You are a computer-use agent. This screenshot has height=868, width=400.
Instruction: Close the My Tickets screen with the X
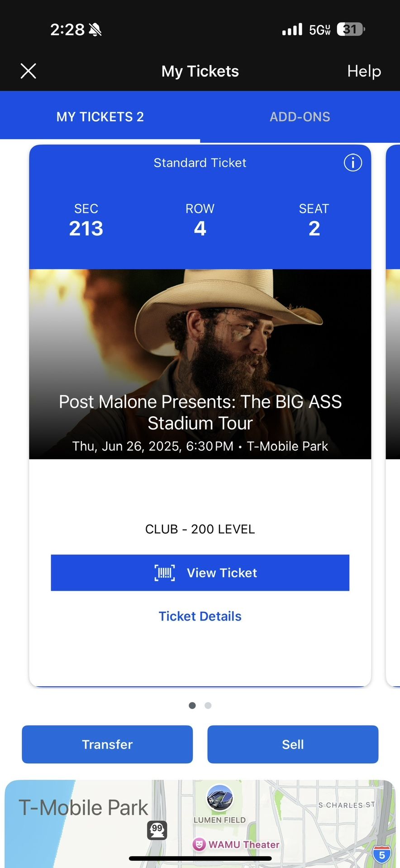28,71
